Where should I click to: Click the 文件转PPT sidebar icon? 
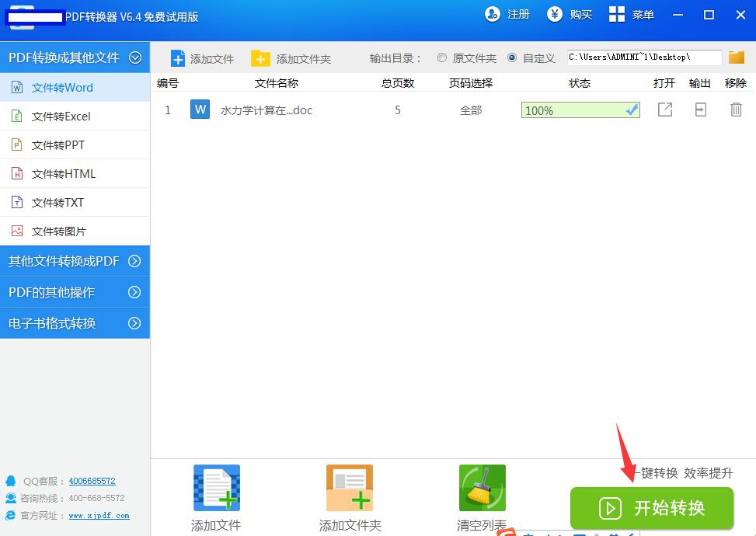pos(17,144)
